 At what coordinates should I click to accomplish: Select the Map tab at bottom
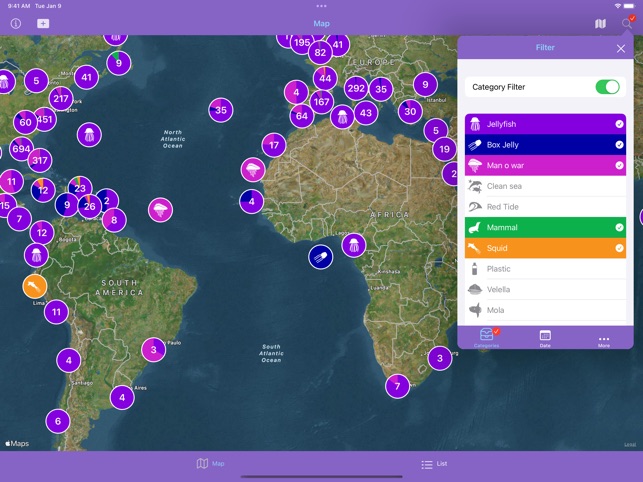[210, 464]
